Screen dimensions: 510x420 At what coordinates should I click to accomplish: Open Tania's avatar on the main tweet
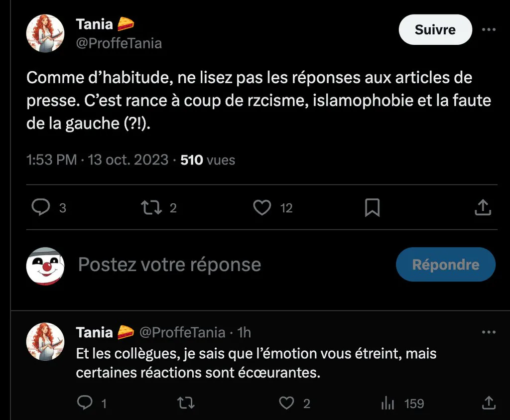tap(45, 33)
